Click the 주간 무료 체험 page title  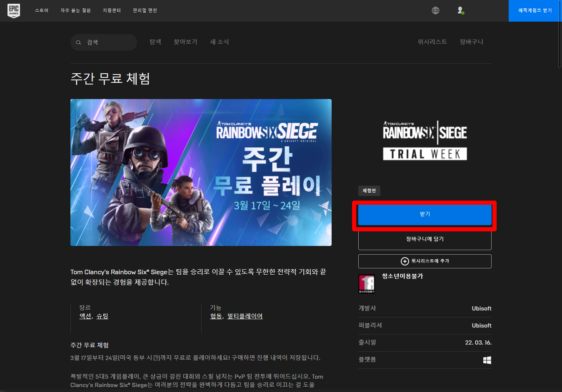point(110,79)
